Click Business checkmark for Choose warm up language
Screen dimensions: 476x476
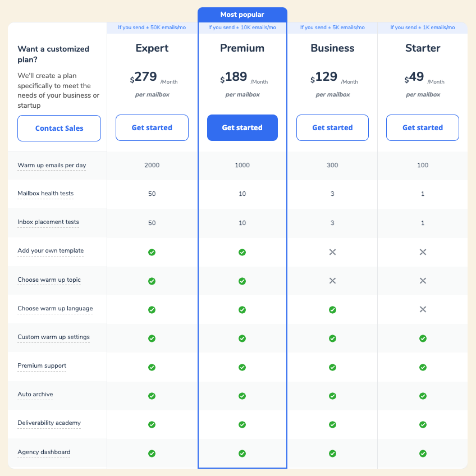[x=332, y=309]
